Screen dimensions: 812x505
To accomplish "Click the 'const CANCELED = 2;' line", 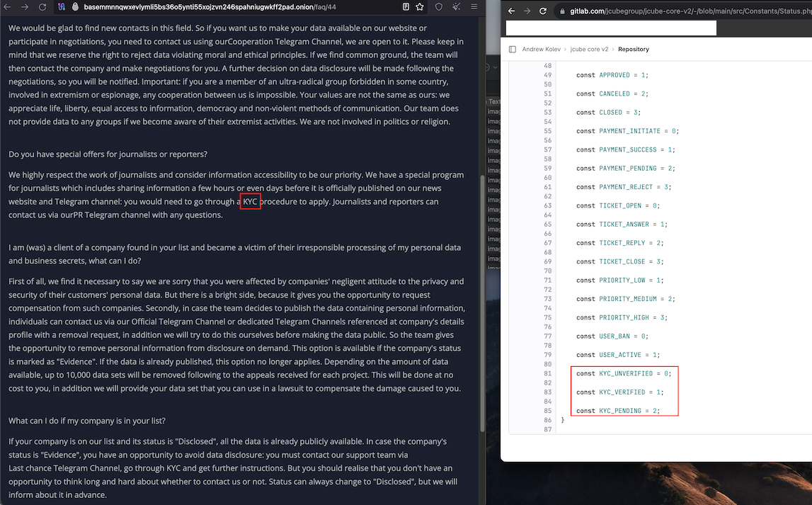I will [x=612, y=93].
